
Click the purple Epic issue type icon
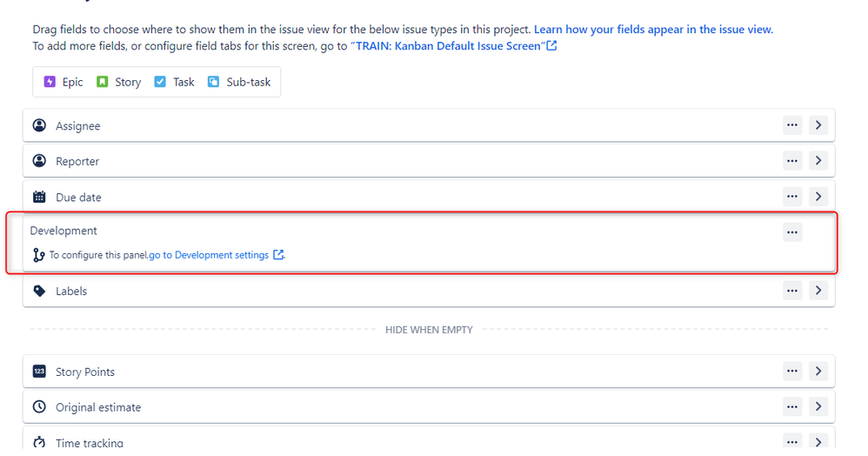tap(50, 82)
